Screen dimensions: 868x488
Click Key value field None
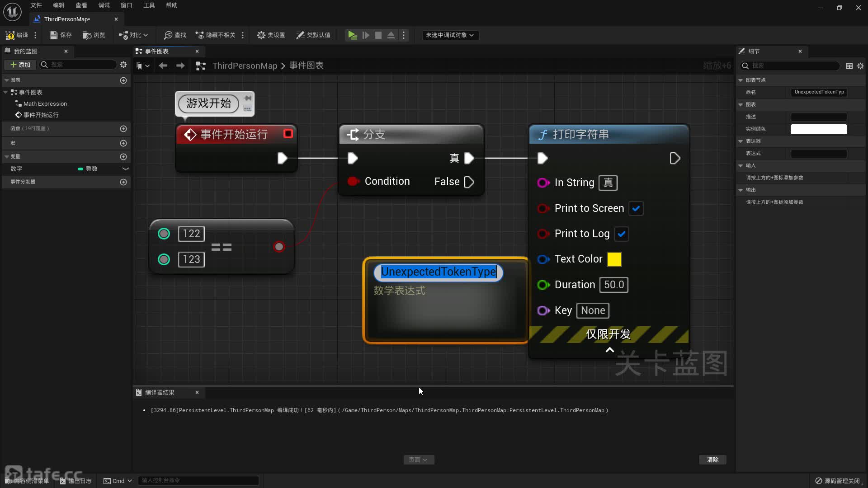coord(593,311)
